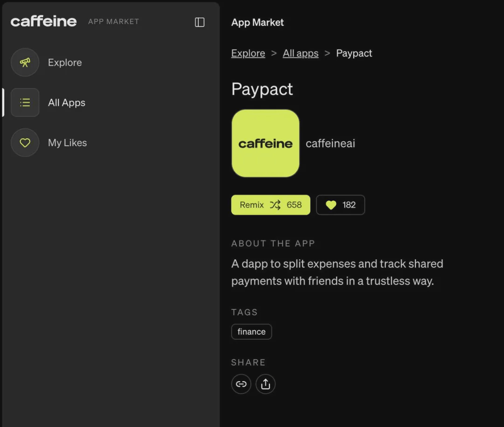Click the App Market header title
This screenshot has width=504, height=427.
pos(258,22)
